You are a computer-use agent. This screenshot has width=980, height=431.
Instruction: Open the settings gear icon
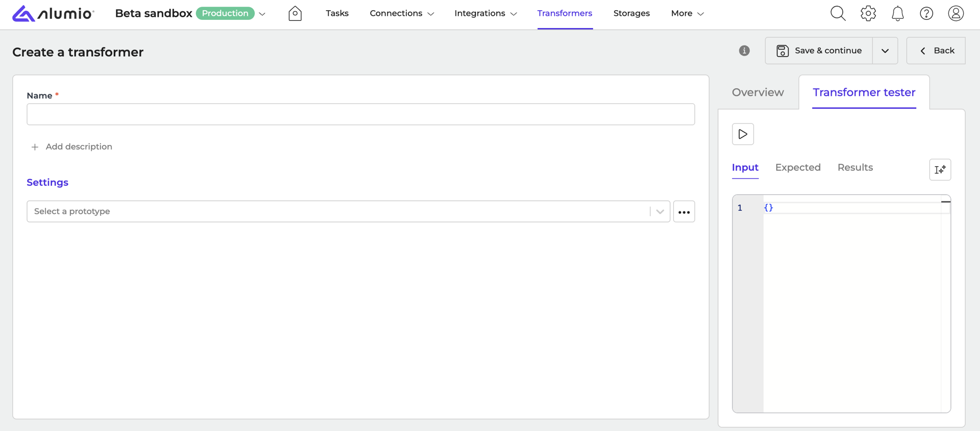click(x=868, y=14)
